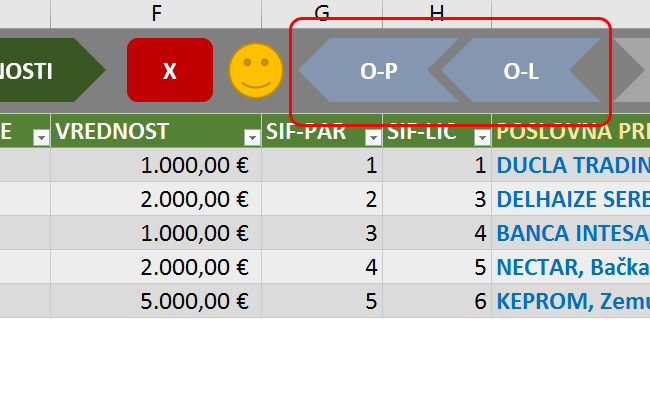Select column G header
This screenshot has height=400, width=650.
coord(322,13)
